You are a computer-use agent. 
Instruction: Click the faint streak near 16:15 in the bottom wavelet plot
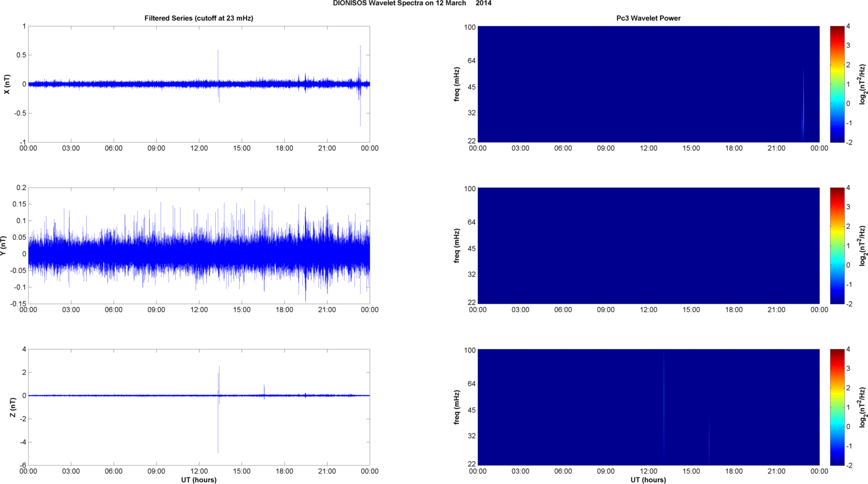[x=709, y=441]
